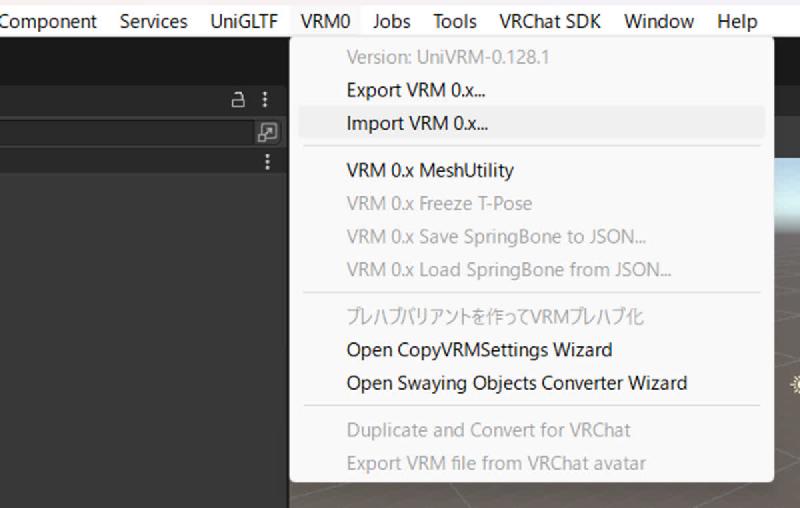Viewport: 800px width, 508px height.
Task: Open the Tools menu
Action: (455, 21)
